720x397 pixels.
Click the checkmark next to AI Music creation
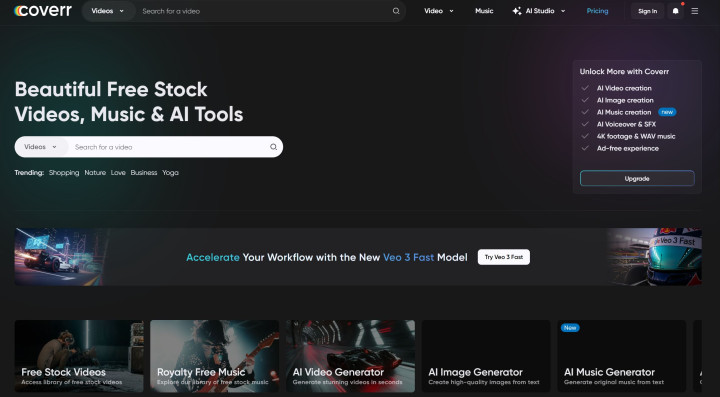tap(585, 112)
